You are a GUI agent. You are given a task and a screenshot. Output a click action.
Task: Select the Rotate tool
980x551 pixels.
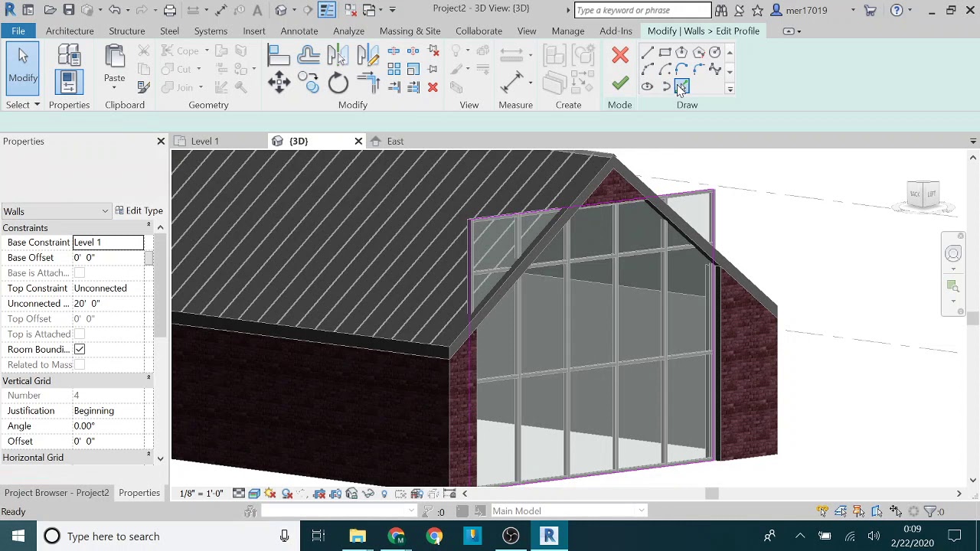click(338, 83)
